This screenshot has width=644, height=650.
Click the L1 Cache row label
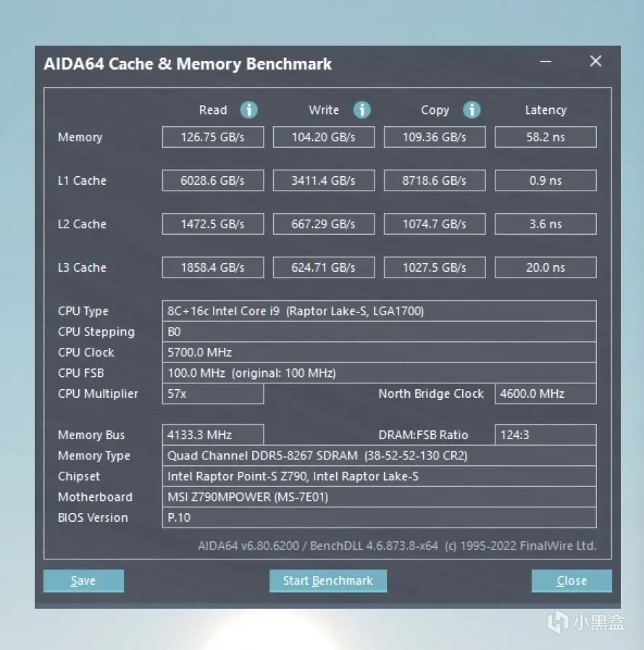pos(82,180)
